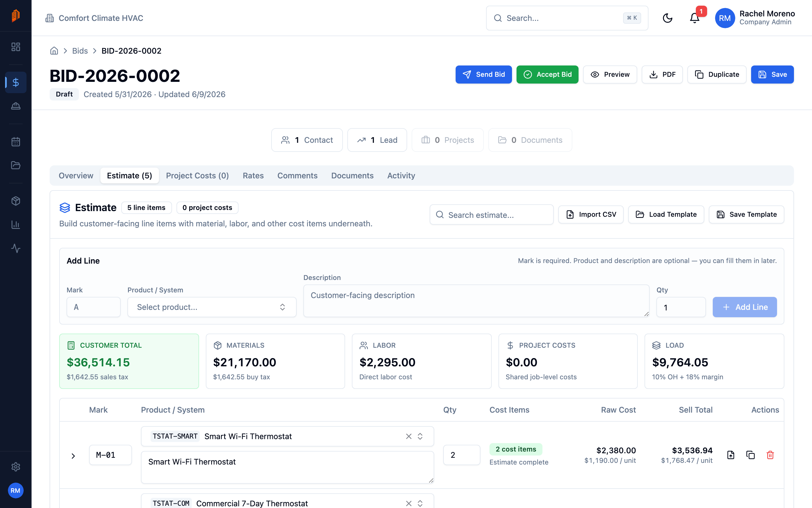812x508 pixels.
Task: Clear the TSTAT-SMART product selection
Action: click(x=408, y=436)
